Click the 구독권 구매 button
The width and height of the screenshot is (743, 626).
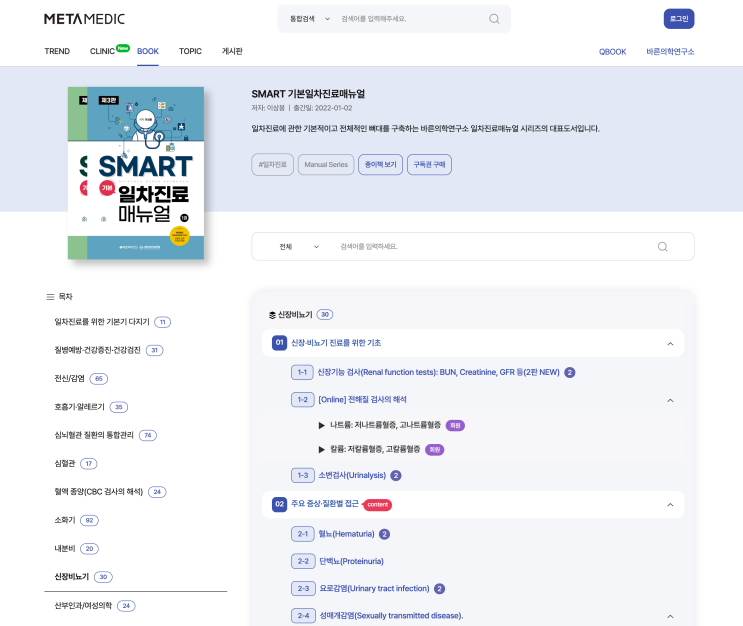(429, 164)
